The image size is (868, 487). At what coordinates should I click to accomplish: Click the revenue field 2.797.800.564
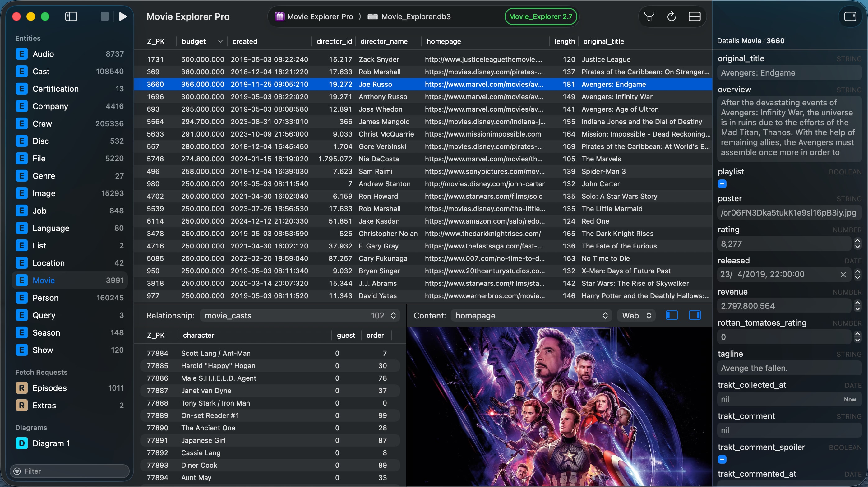coord(784,306)
